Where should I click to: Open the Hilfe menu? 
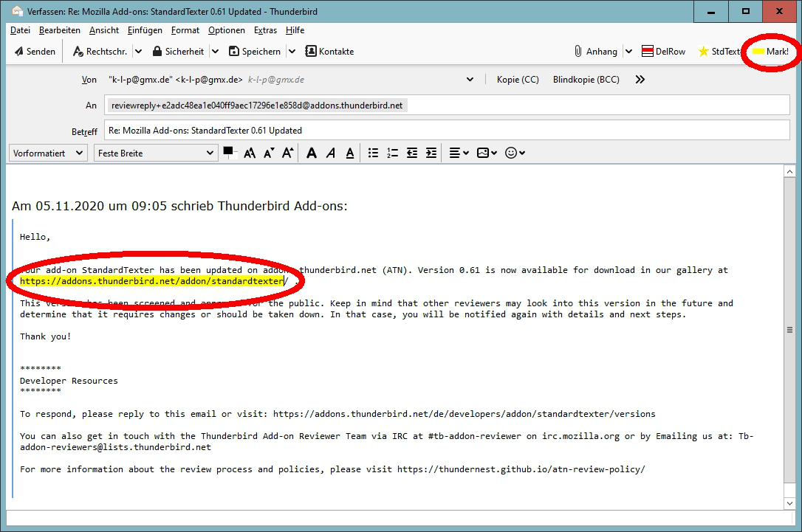pyautogui.click(x=295, y=30)
